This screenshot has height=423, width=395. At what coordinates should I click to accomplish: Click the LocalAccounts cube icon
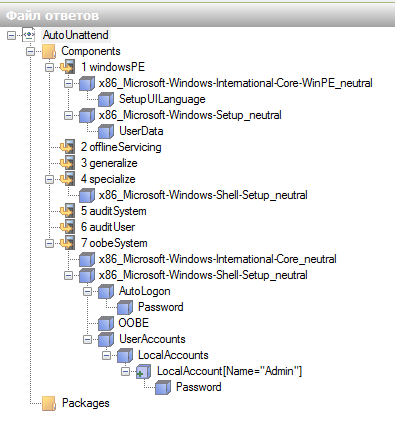click(125, 355)
